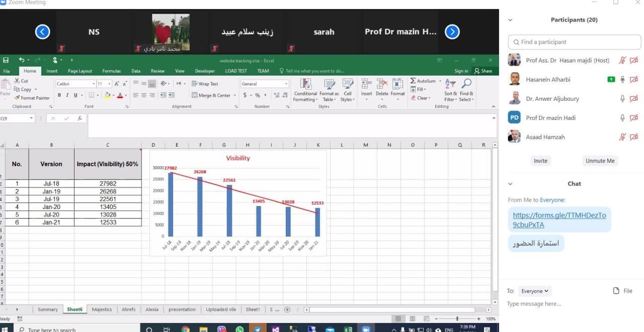Viewport: 644px width, 332px height.
Task: Click the Format Painter tool
Action: tap(32, 98)
